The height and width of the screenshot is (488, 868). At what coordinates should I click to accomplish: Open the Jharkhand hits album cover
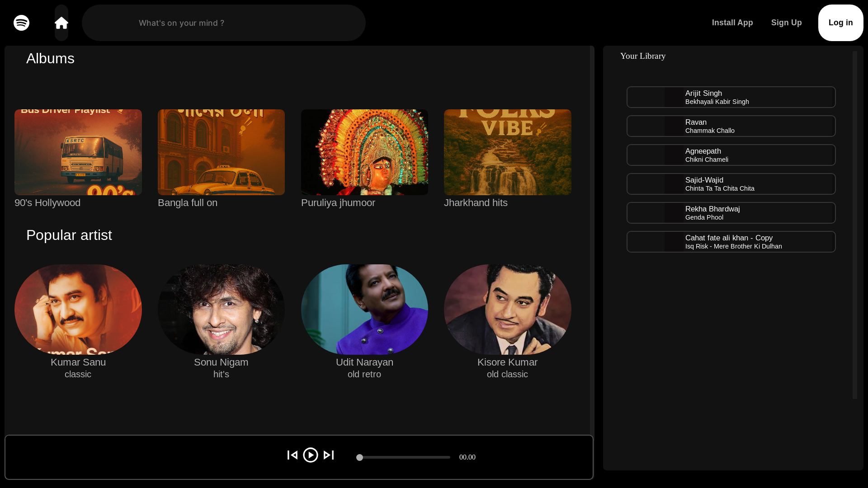(x=508, y=152)
